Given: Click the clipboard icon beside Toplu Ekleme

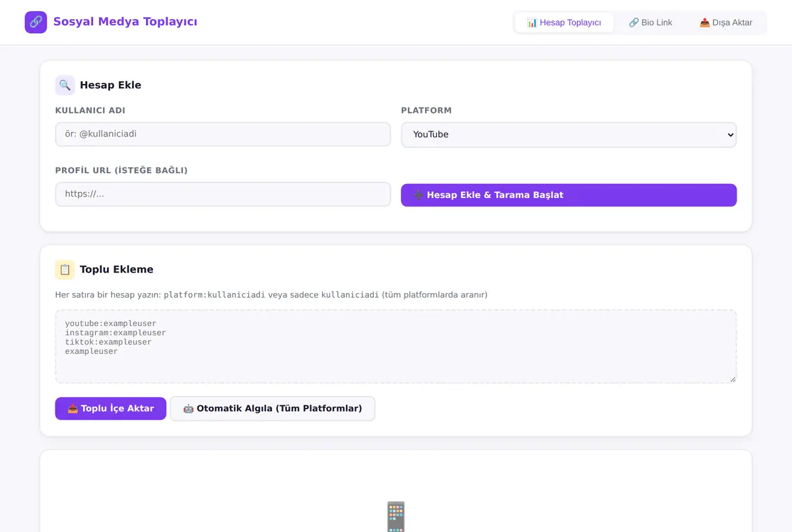Looking at the screenshot, I should point(65,269).
